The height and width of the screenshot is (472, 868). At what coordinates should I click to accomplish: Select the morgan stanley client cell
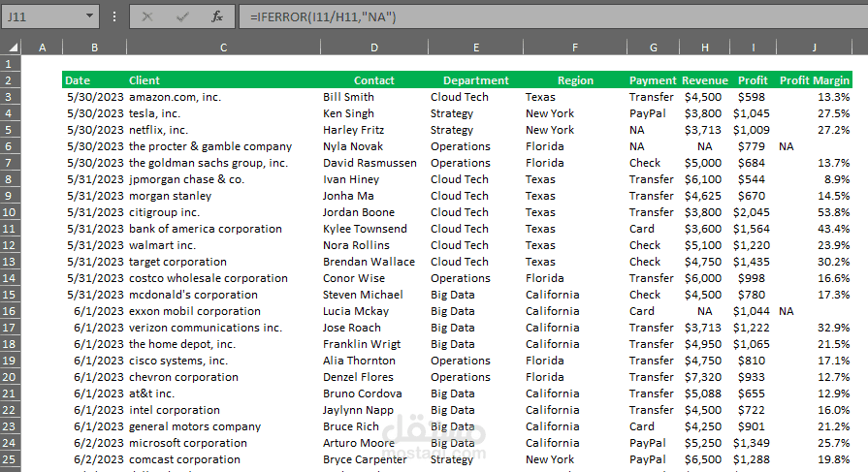(x=224, y=196)
